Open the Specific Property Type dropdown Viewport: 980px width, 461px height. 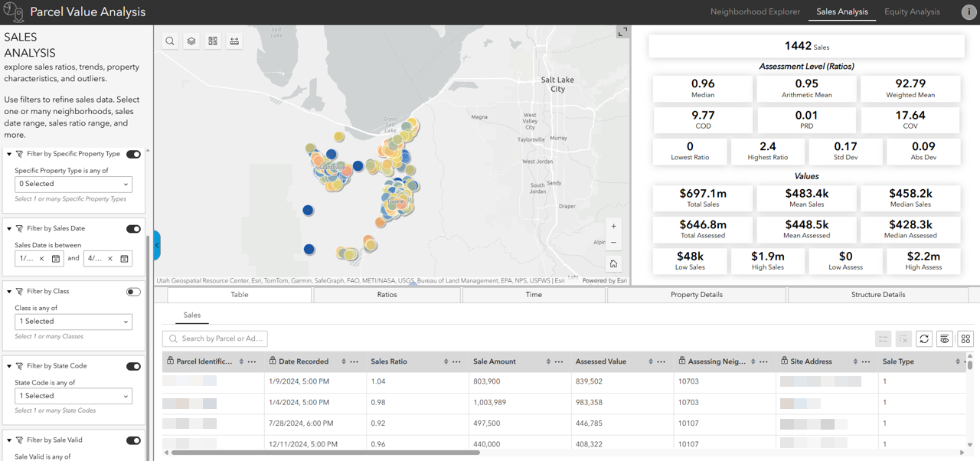(x=73, y=184)
